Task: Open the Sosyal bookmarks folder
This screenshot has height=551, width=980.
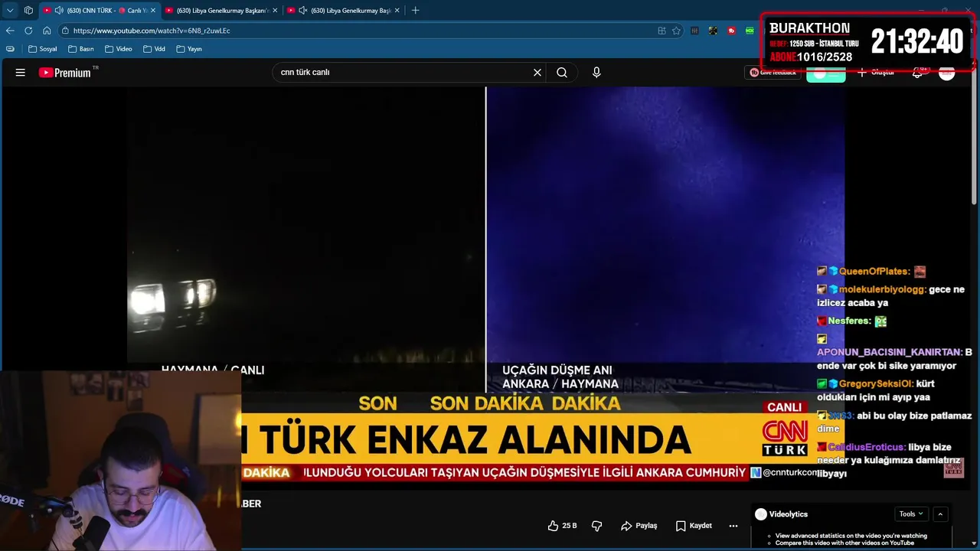Action: (42, 49)
